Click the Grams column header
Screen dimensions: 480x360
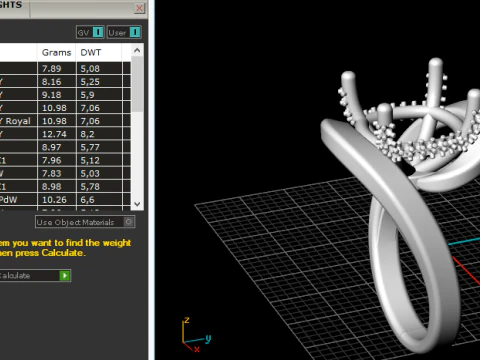click(57, 52)
